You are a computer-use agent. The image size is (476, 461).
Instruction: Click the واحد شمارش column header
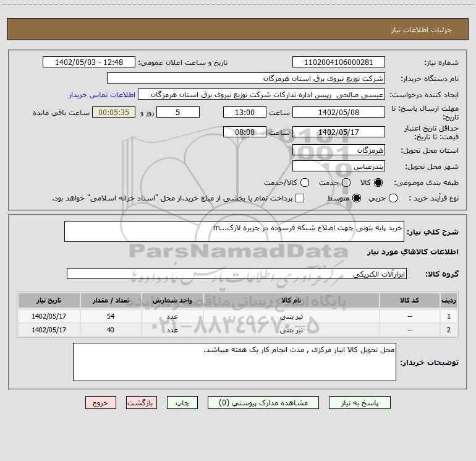172,300
